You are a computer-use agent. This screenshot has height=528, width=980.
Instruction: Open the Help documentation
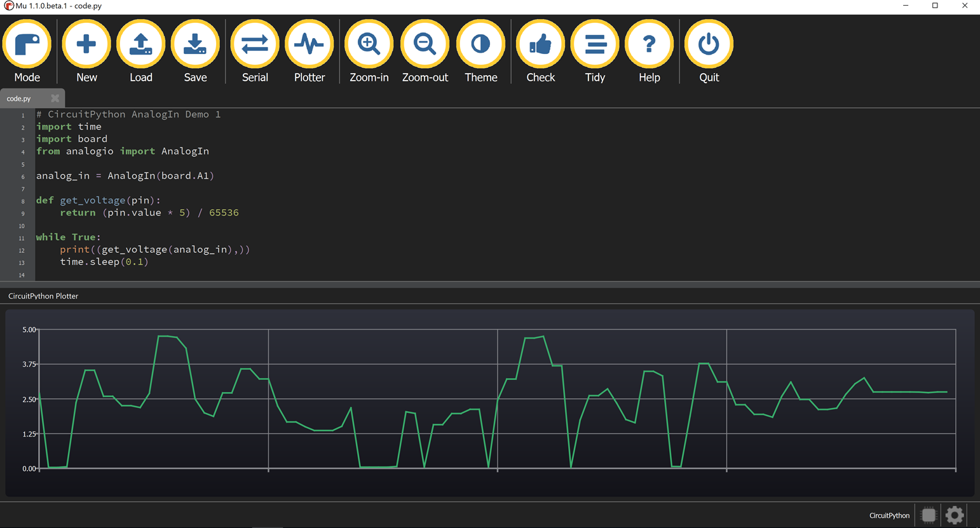pos(649,44)
